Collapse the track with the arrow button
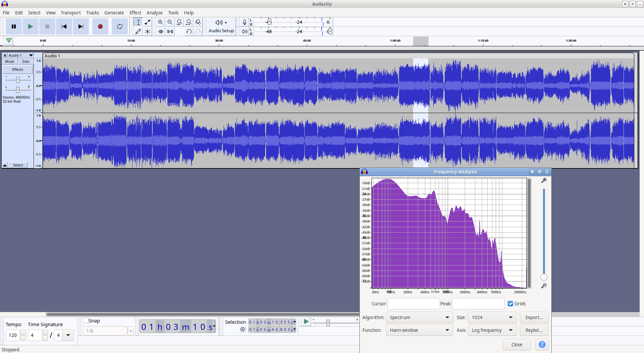 [5, 165]
